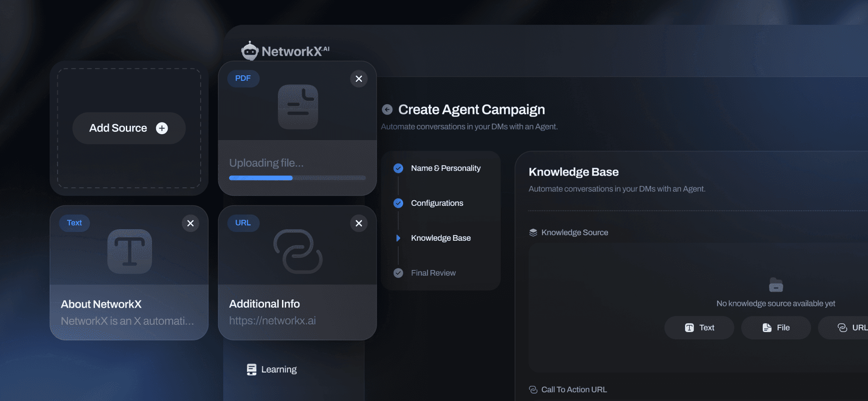Click the Add Source button

pyautogui.click(x=129, y=128)
